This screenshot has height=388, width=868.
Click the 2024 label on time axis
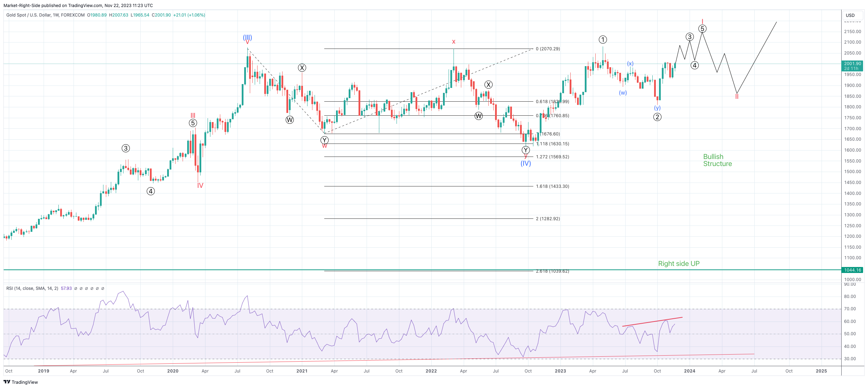tap(690, 371)
